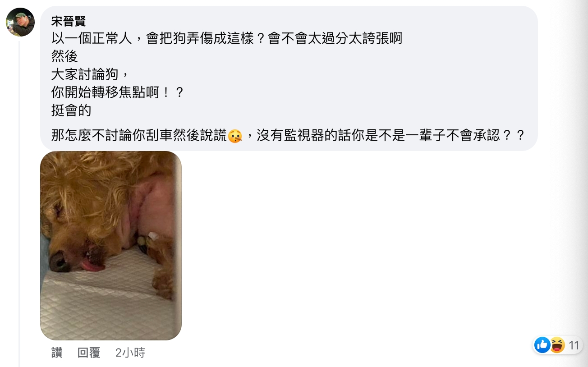The height and width of the screenshot is (367, 588).
Task: Click the lying-face emoji in the comment
Action: coord(235,136)
